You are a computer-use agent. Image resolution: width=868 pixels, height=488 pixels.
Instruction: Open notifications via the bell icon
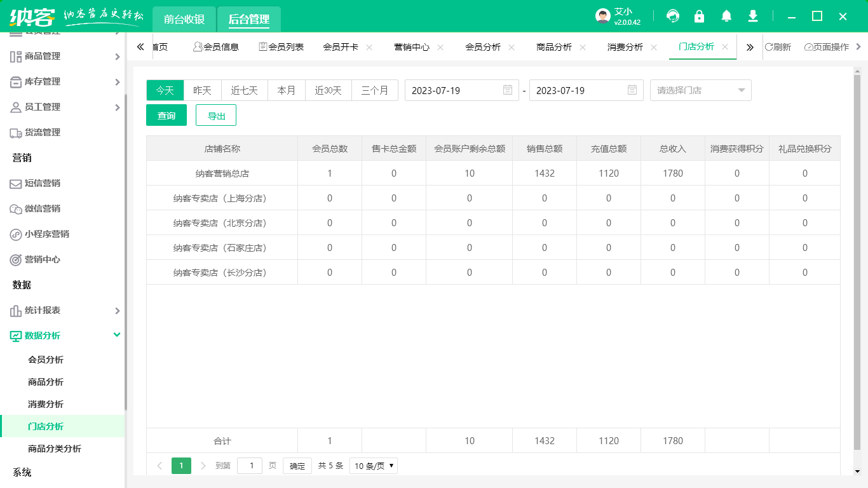726,16
